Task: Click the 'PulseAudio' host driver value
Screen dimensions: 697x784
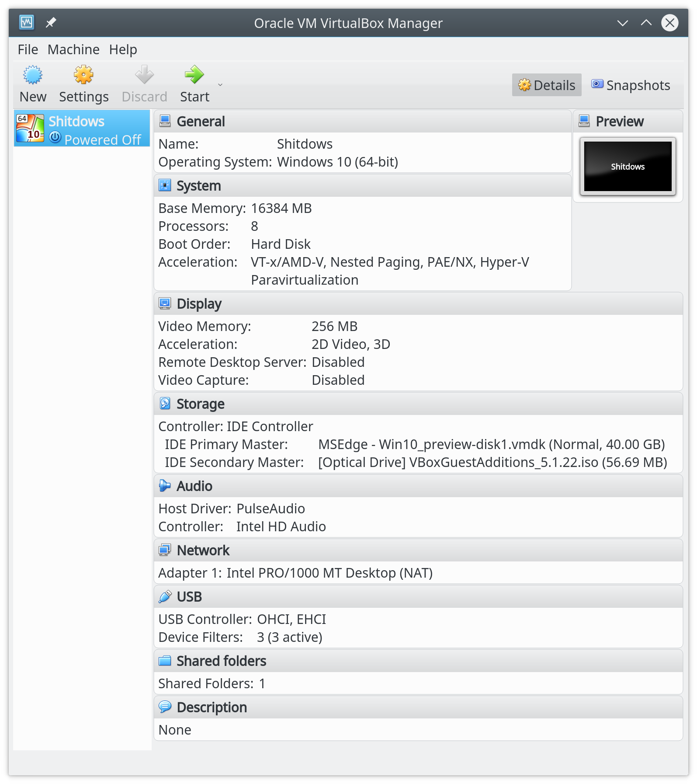Action: coord(270,509)
